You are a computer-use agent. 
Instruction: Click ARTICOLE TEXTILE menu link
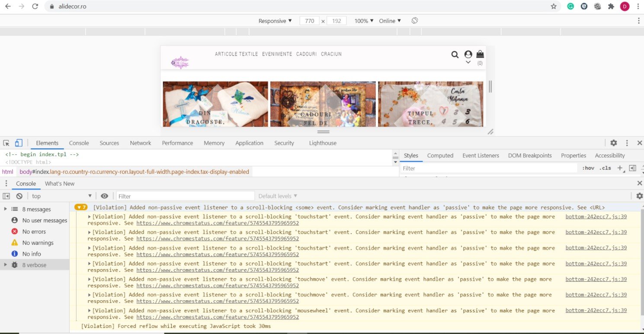pyautogui.click(x=237, y=54)
